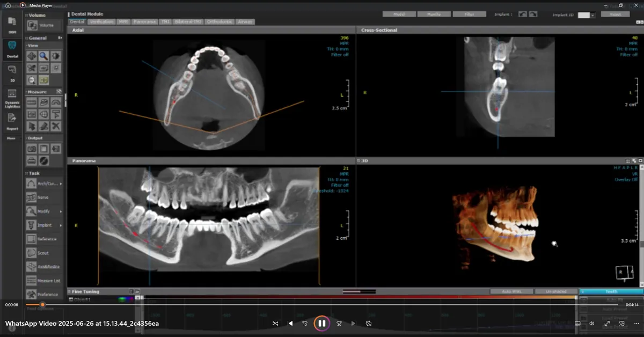This screenshot has height=337, width=644.
Task: Click the Maxilla button
Action: [x=434, y=14]
